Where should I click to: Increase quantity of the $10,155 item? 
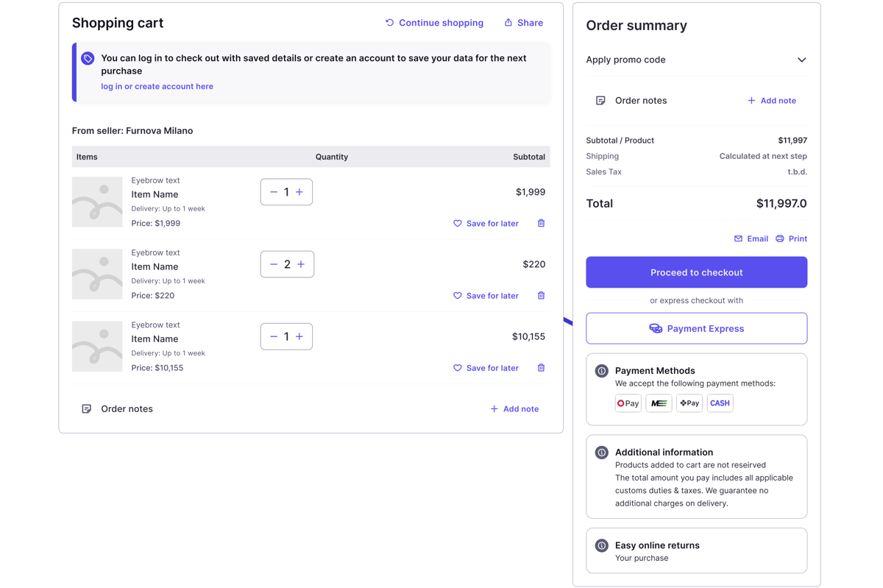[299, 336]
